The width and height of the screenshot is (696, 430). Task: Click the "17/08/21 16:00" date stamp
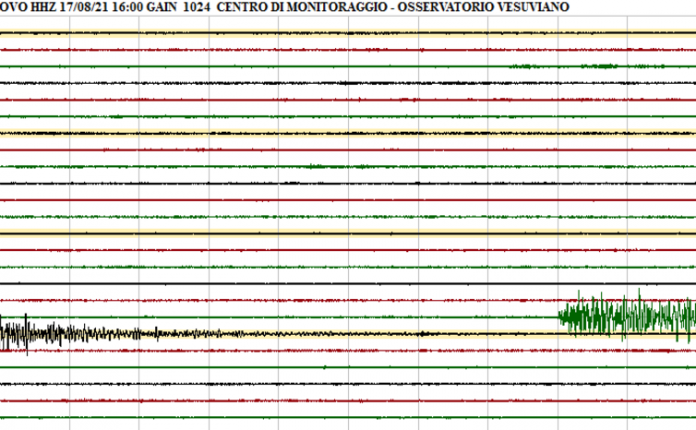[101, 7]
